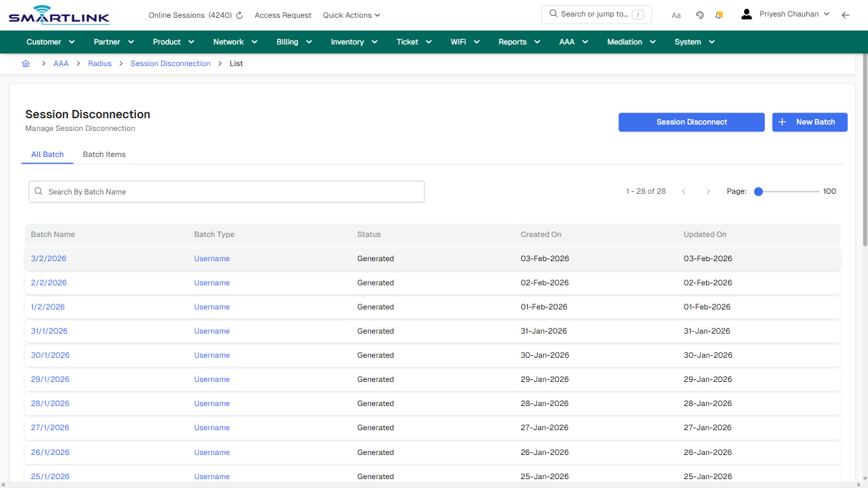Open the Quick Actions dropdown

coord(351,15)
